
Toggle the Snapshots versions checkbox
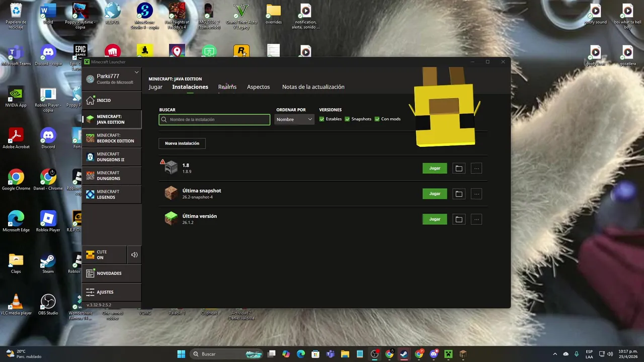[x=347, y=119]
